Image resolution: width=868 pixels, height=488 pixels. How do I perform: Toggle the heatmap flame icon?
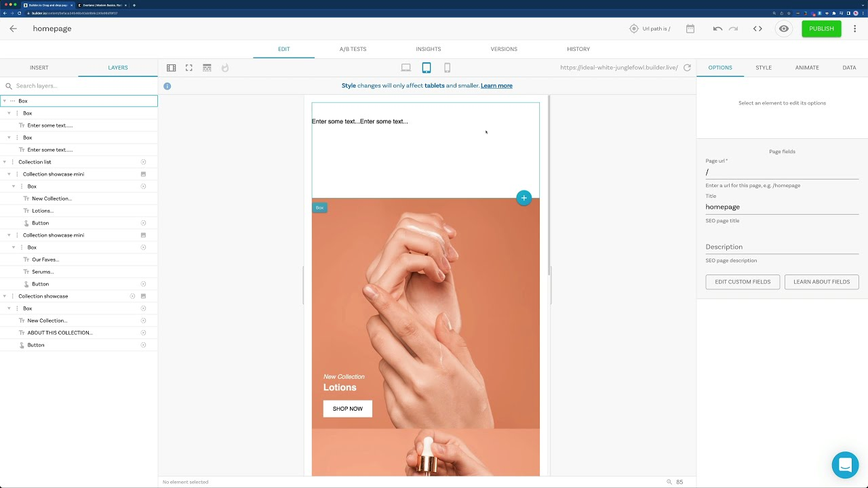(x=225, y=68)
